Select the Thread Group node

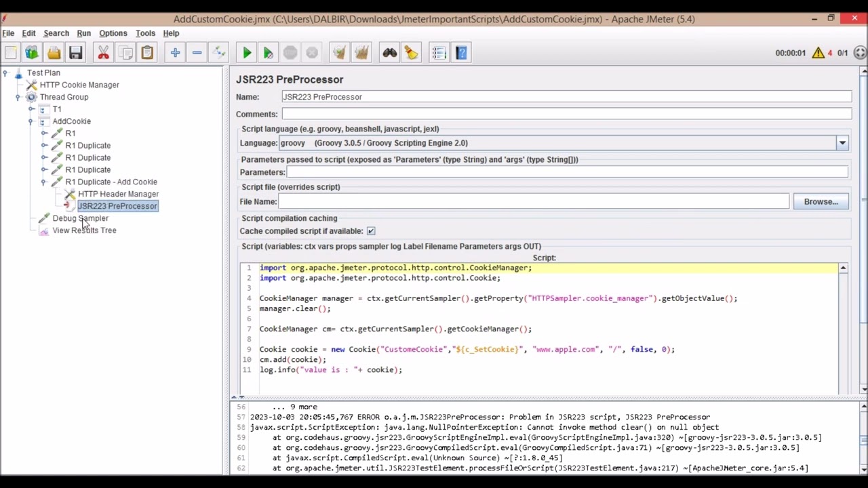tap(64, 97)
